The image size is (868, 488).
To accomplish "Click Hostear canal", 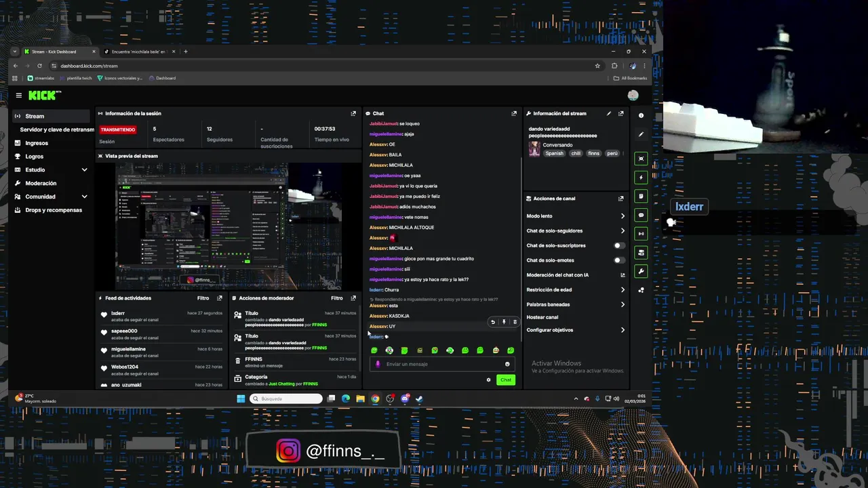I will click(542, 317).
